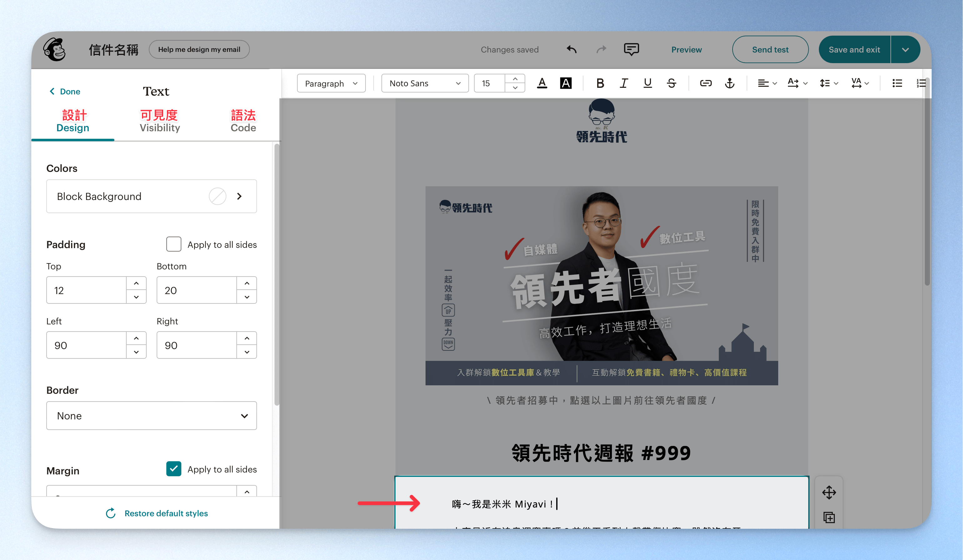Image resolution: width=963 pixels, height=560 pixels.
Task: Expand the Block Background color settings
Action: 239,196
